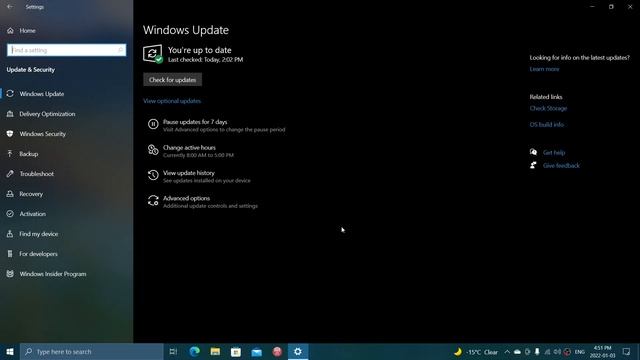Click the 'Last checked: Today, 2:02 PM' text
The width and height of the screenshot is (640, 360).
pyautogui.click(x=205, y=60)
